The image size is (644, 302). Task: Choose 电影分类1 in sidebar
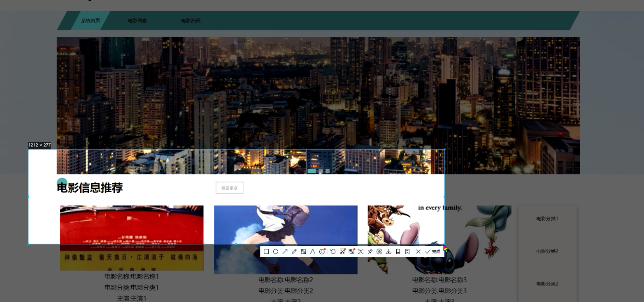tap(547, 219)
